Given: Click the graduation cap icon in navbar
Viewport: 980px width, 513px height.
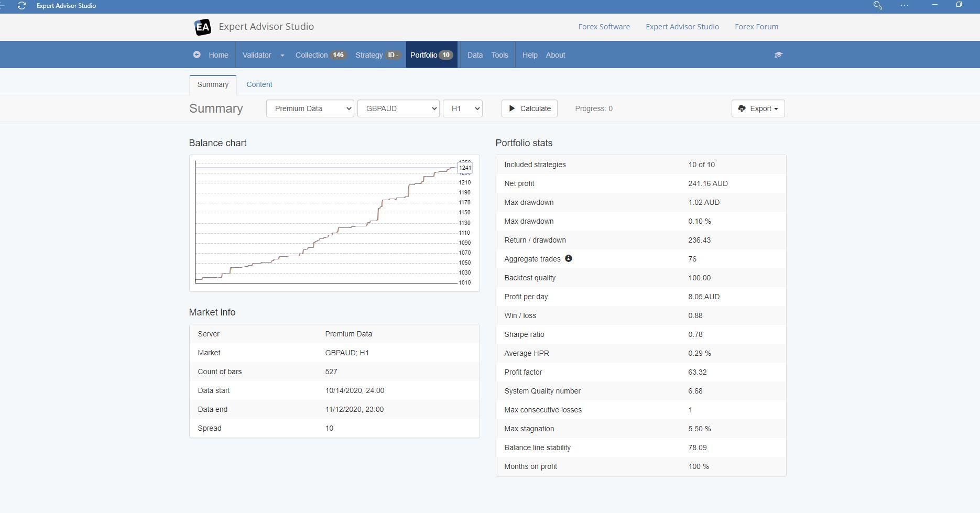Looking at the screenshot, I should coord(778,55).
